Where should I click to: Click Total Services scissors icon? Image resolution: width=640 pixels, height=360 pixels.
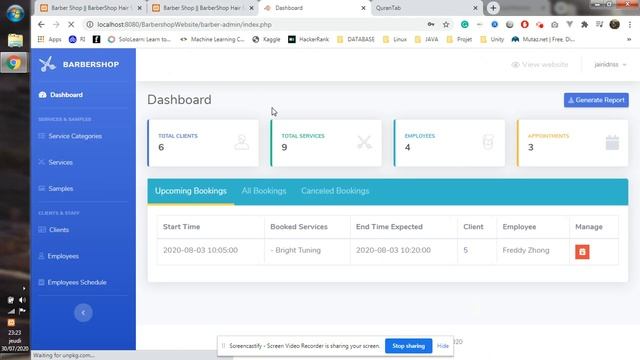364,142
